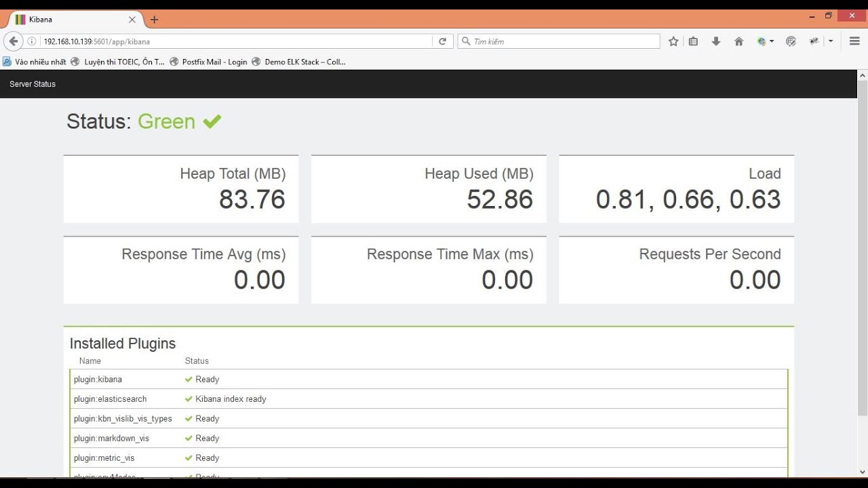The width and height of the screenshot is (868, 488).
Task: Click the magnifier icon in the search box
Action: [x=466, y=41]
